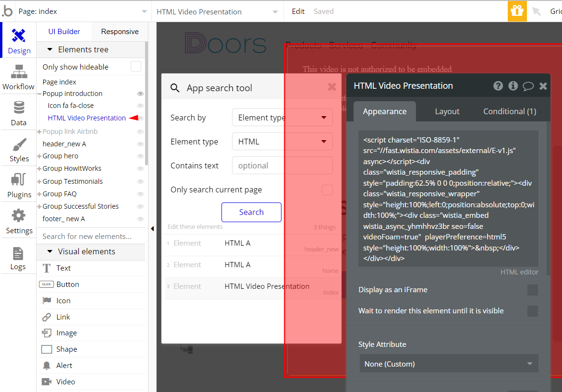562x392 pixels.
Task: Click the Contains text input field
Action: [282, 166]
